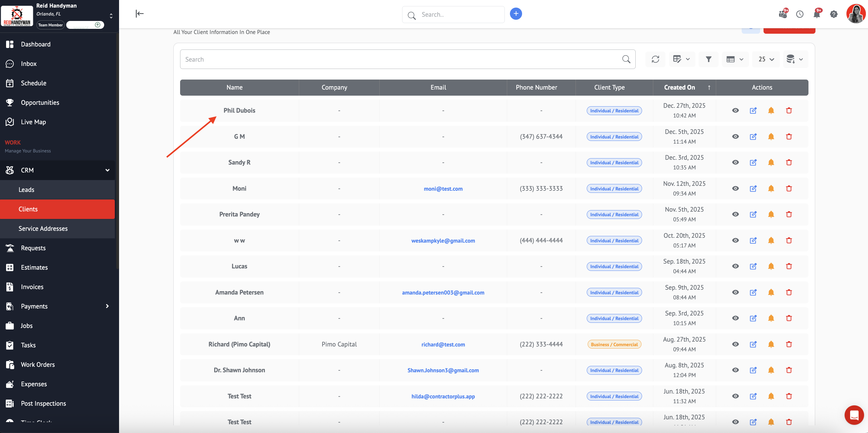Open Leads in the sidebar
The image size is (868, 433).
click(27, 189)
